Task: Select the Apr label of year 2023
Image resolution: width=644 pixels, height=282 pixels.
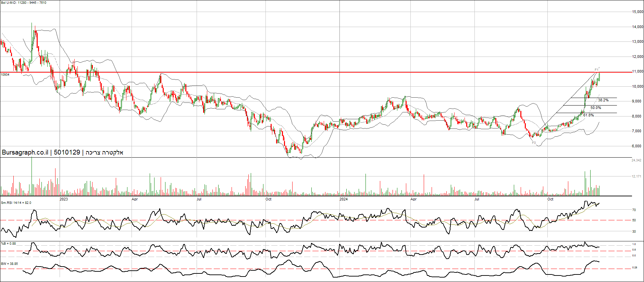Action: pyautogui.click(x=135, y=199)
